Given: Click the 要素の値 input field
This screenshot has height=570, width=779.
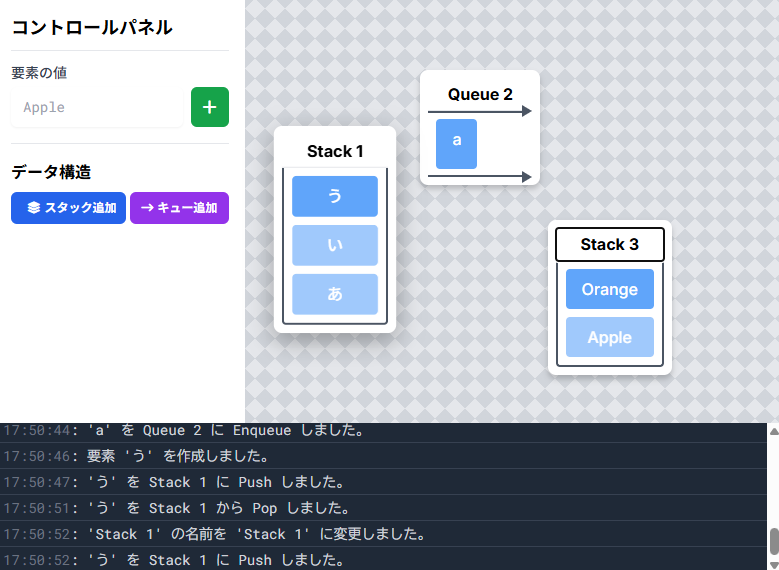Looking at the screenshot, I should (x=97, y=107).
